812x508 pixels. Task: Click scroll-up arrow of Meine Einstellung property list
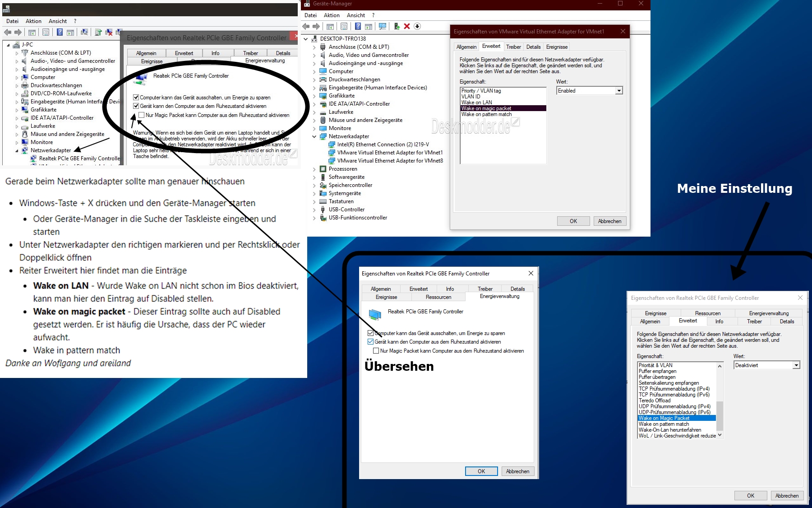720,366
